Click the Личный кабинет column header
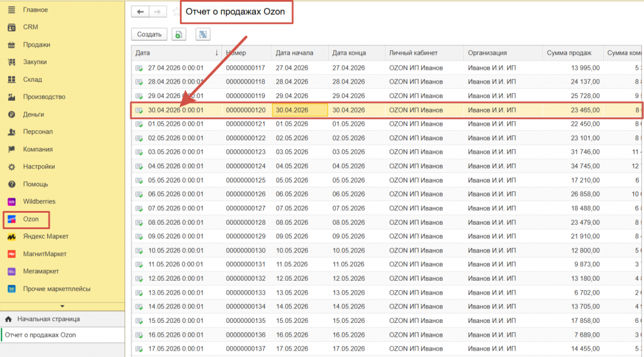644x357 pixels. (x=425, y=53)
